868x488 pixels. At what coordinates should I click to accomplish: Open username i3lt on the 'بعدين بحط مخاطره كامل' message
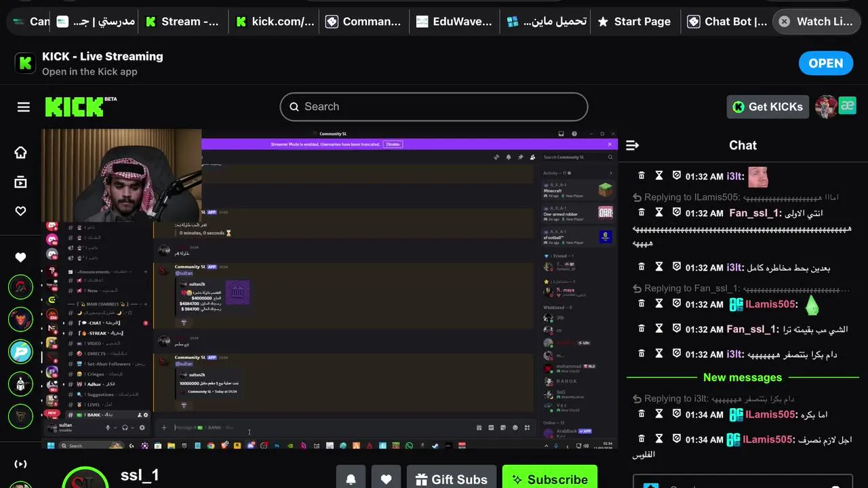pyautogui.click(x=734, y=267)
